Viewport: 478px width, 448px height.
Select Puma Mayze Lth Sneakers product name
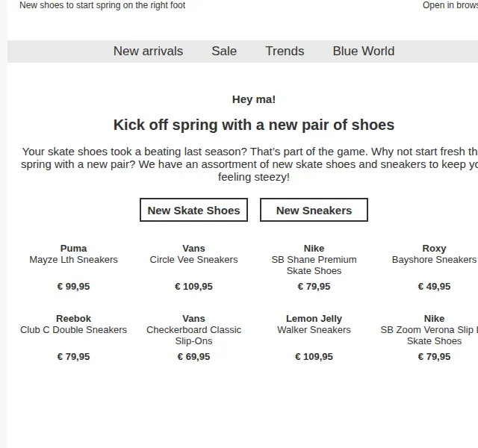click(73, 260)
